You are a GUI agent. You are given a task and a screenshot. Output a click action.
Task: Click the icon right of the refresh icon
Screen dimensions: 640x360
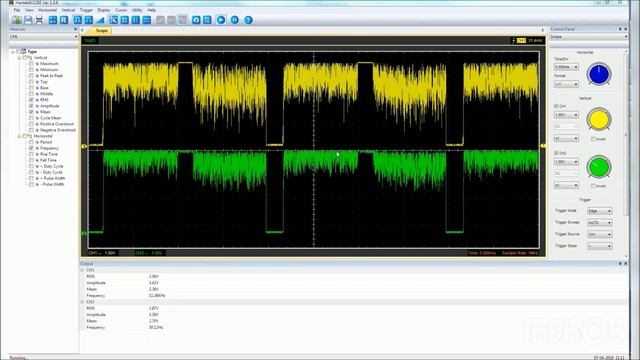tap(207, 20)
